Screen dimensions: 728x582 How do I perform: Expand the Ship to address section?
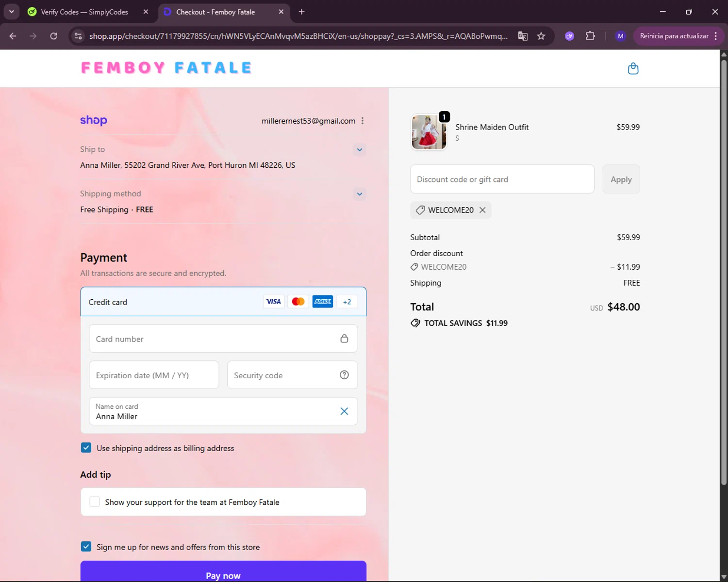click(360, 149)
